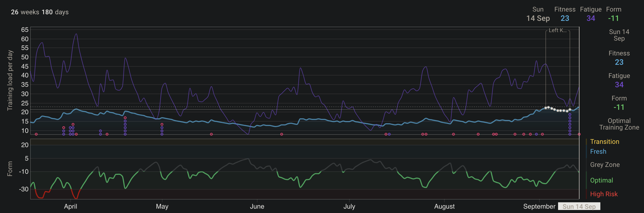Click the "Left K..." annotation label
This screenshot has width=644, height=213.
tap(558, 30)
